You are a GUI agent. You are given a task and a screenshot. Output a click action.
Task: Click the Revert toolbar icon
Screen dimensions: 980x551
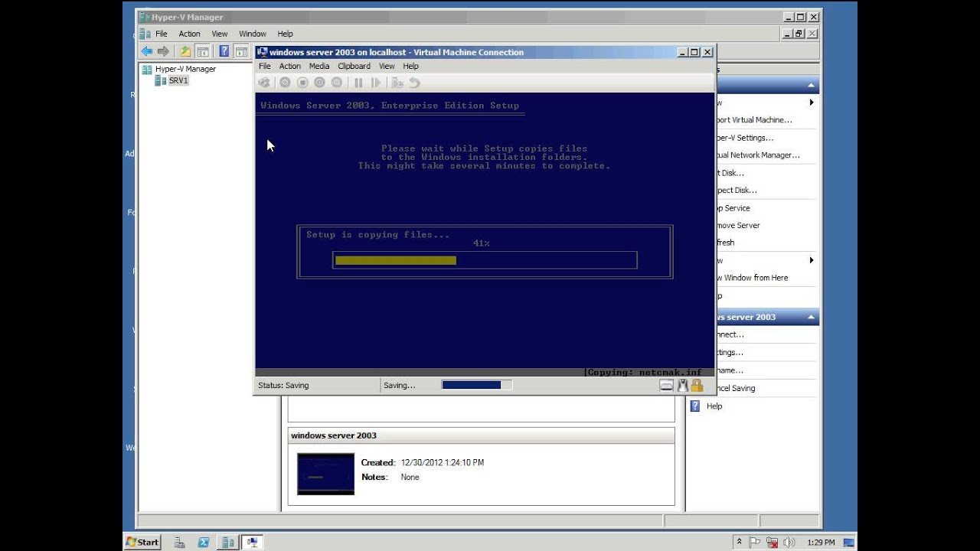pyautogui.click(x=414, y=83)
